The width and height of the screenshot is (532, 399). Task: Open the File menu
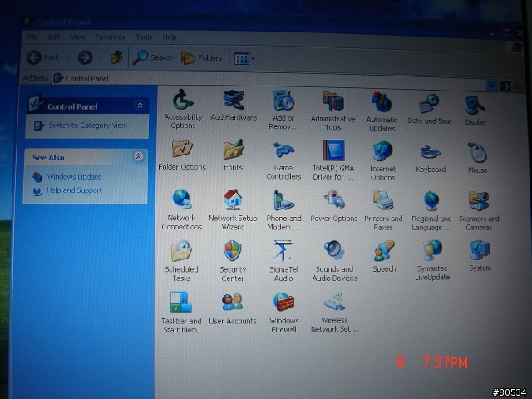point(32,37)
